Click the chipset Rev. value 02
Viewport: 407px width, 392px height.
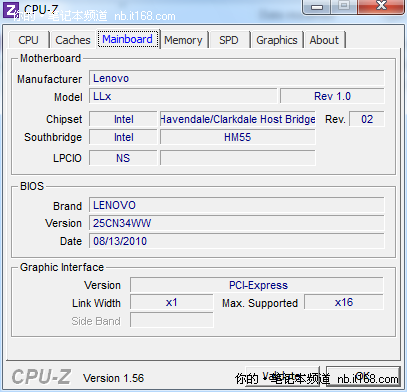pos(367,119)
